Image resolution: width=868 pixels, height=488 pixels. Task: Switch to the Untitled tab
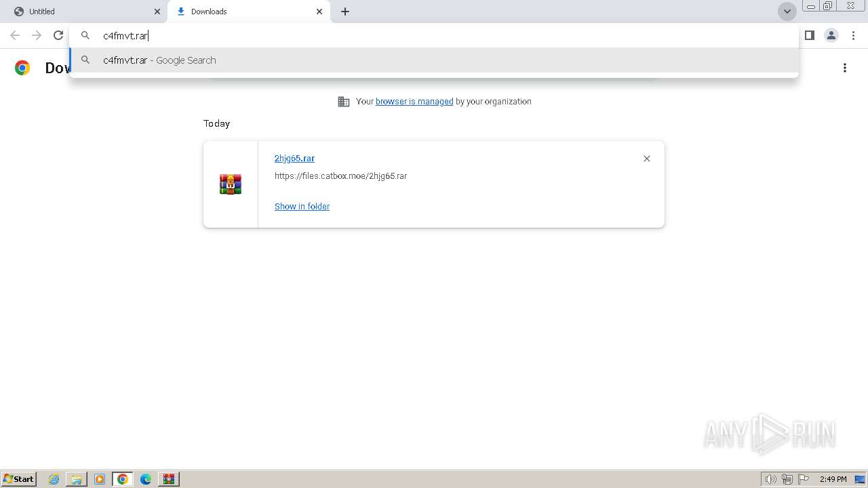[85, 12]
